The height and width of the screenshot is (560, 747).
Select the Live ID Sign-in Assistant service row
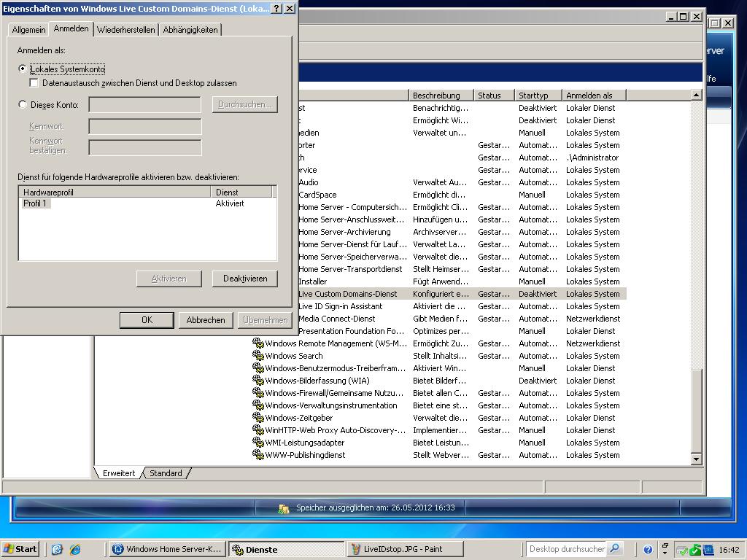[462, 306]
